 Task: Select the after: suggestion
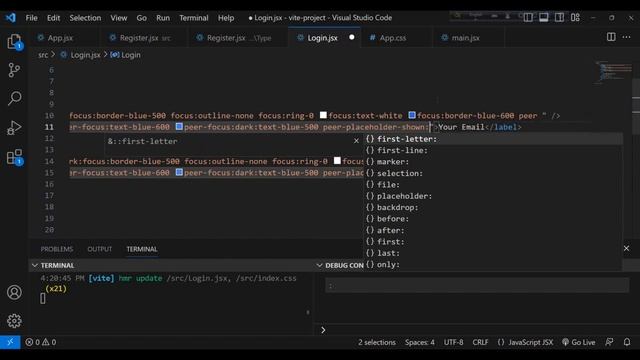(493, 230)
